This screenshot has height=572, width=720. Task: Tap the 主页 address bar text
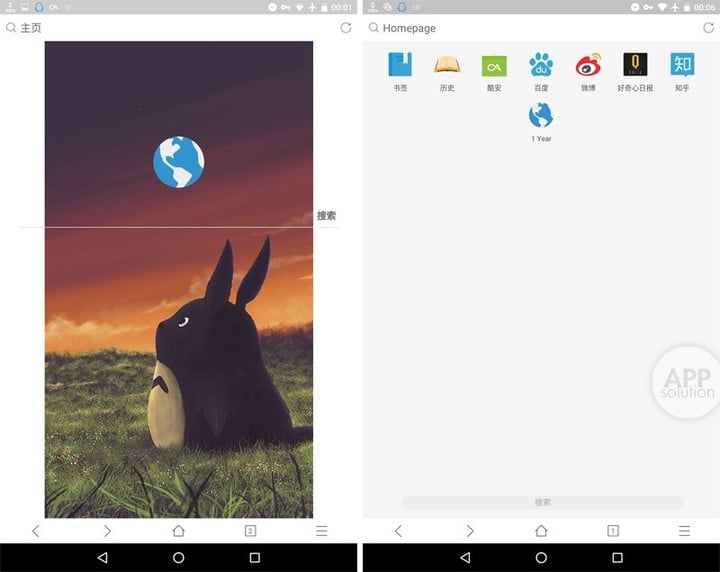click(x=31, y=28)
